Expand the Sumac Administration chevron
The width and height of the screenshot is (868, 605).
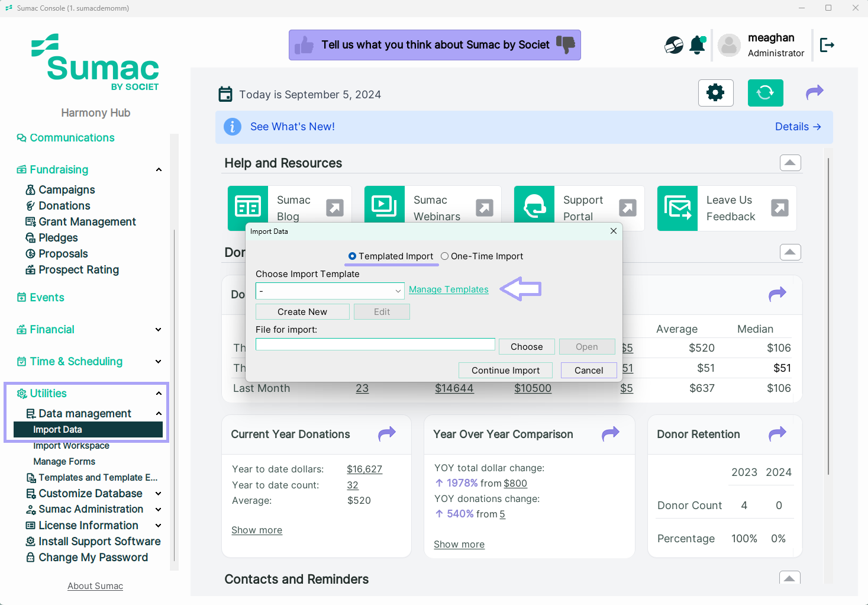(x=159, y=510)
